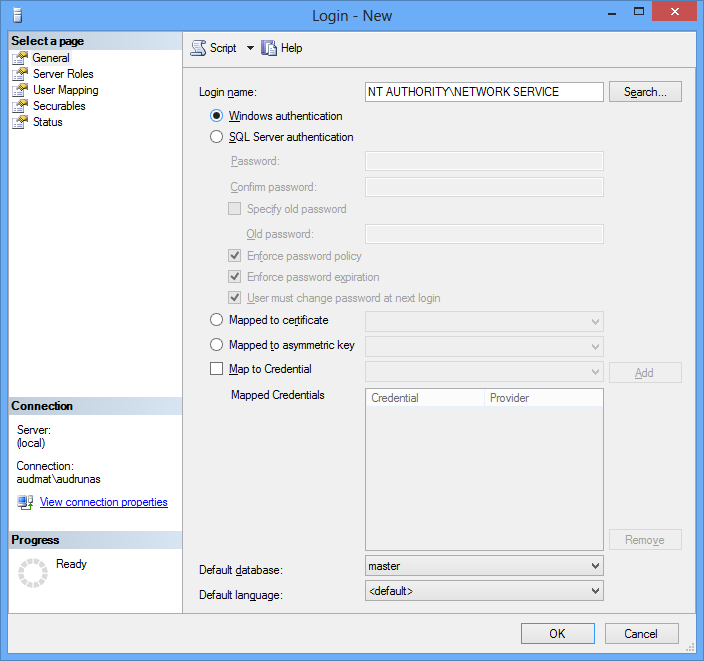Switch to Server Roles page

tap(63, 74)
